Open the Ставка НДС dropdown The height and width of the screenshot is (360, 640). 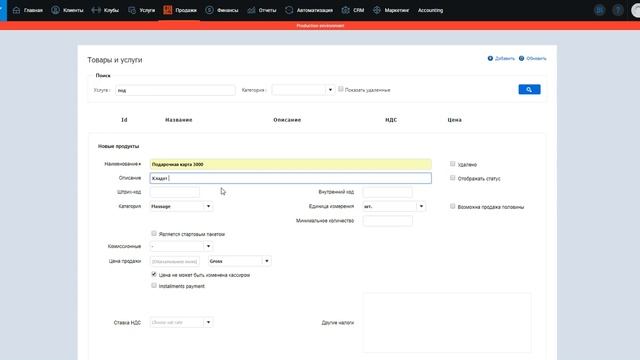point(181,322)
